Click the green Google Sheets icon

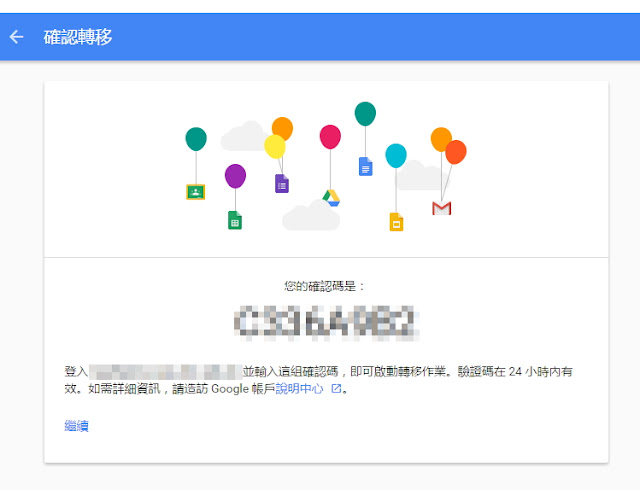click(235, 220)
